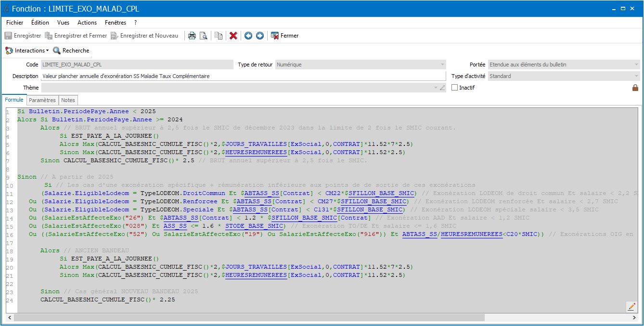Open the Interactions dropdown menu
Image resolution: width=644 pixels, height=326 pixels.
[27, 51]
